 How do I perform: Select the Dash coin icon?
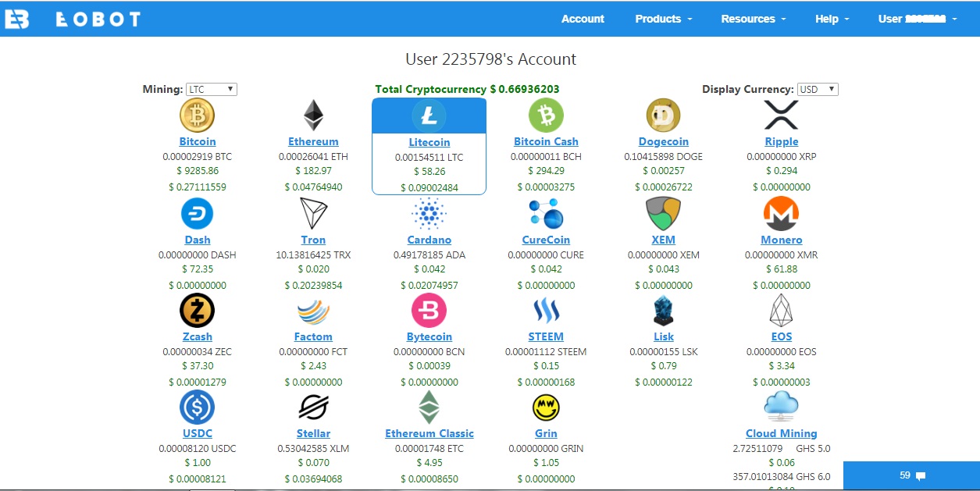click(x=197, y=212)
